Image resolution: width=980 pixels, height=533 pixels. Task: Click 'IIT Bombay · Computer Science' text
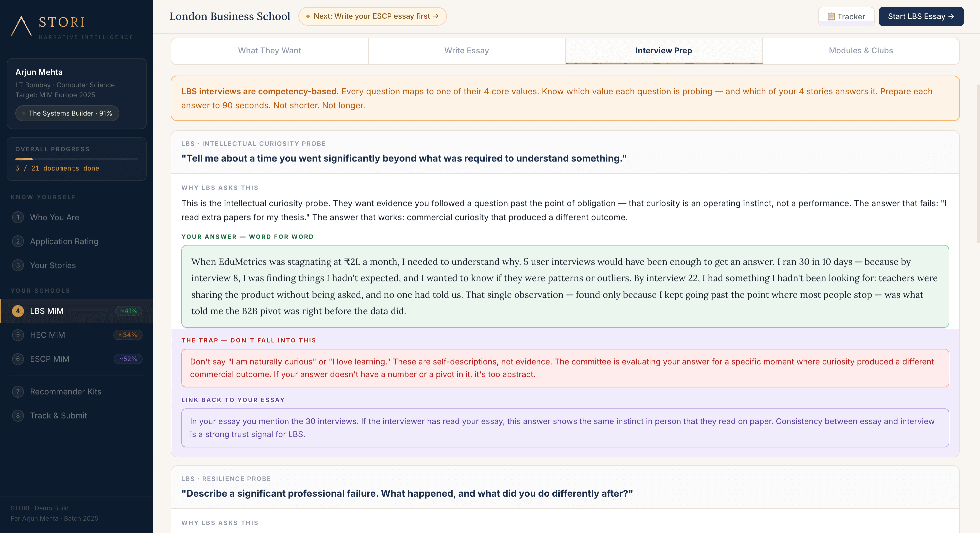65,85
